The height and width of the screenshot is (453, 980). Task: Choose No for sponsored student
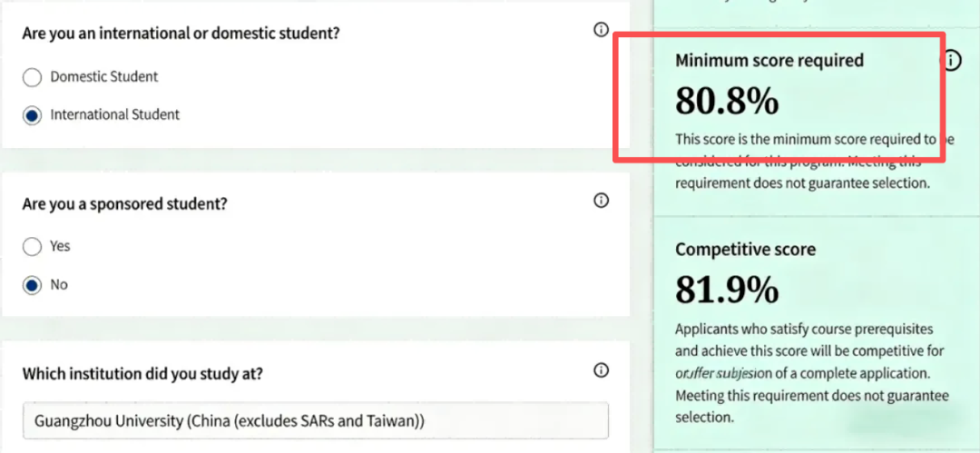(33, 285)
